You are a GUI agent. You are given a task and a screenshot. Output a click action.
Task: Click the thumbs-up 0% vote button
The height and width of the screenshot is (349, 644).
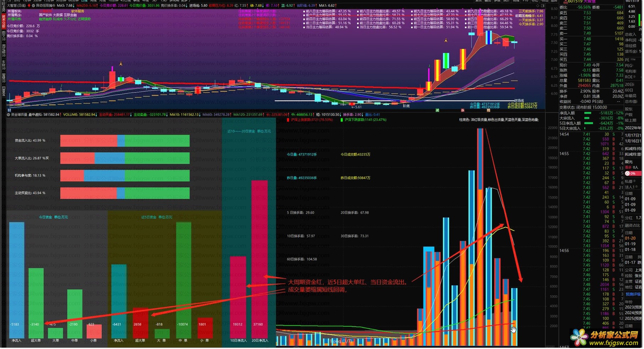[634, 173]
